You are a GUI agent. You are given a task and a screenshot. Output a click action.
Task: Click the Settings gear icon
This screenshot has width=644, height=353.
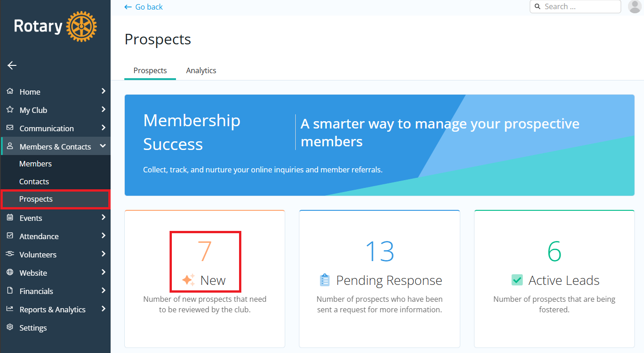(x=10, y=328)
